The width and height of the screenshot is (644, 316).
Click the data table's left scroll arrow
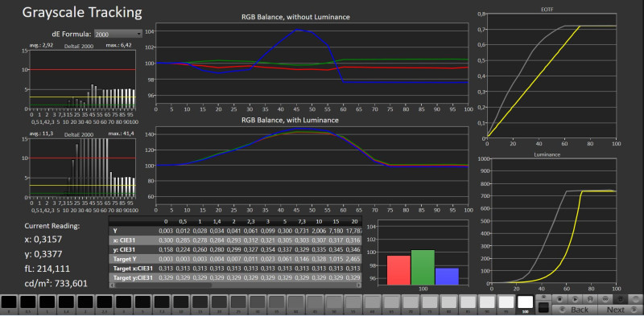[x=111, y=285]
